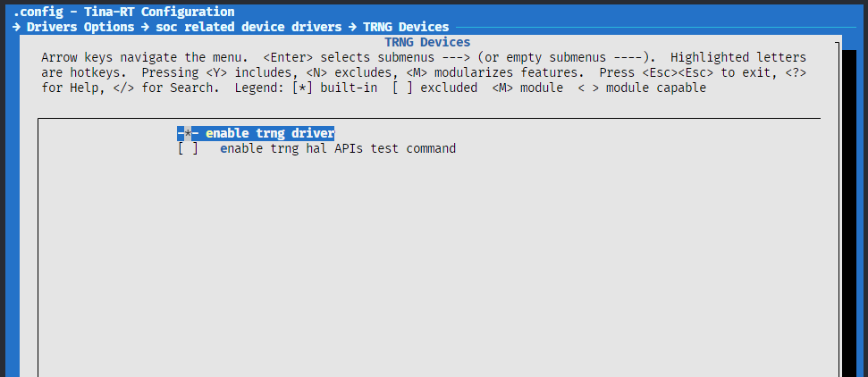The width and height of the screenshot is (868, 377).
Task: Click the -*- marker of enable trng driver
Action: [188, 133]
